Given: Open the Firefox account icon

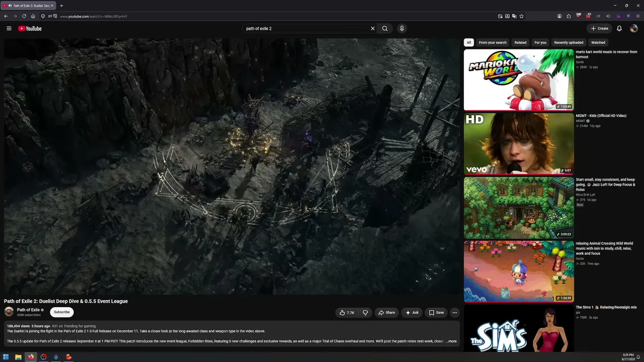Looking at the screenshot, I should point(559,16).
